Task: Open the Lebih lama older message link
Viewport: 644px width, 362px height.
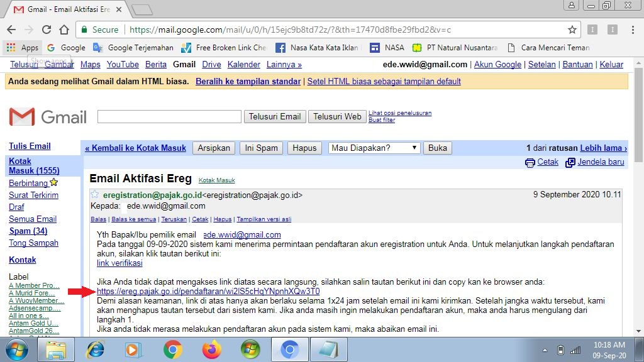Action: tap(603, 148)
